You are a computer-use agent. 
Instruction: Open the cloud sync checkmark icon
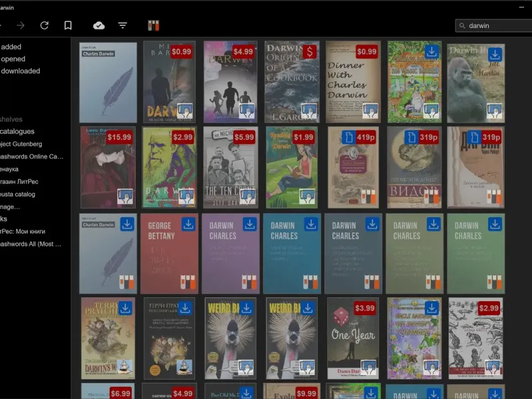(x=98, y=25)
